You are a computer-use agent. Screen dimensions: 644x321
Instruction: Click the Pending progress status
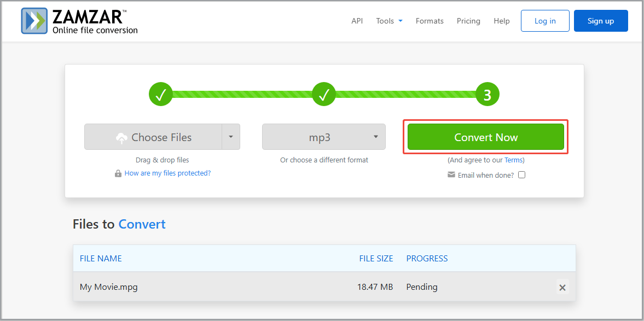coord(422,287)
